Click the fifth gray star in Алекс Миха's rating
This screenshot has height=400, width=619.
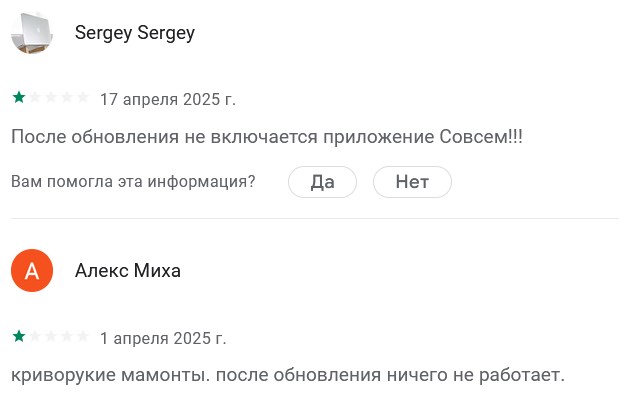pyautogui.click(x=83, y=336)
